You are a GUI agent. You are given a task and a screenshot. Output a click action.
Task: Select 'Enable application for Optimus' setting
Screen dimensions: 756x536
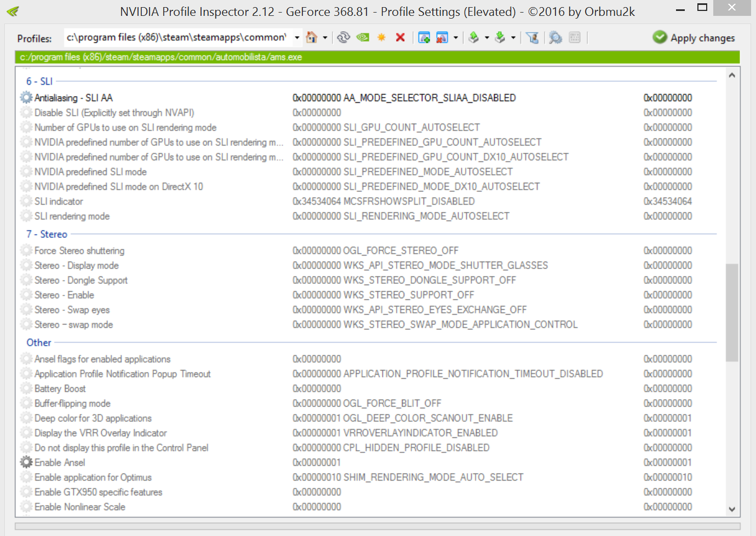click(x=93, y=477)
